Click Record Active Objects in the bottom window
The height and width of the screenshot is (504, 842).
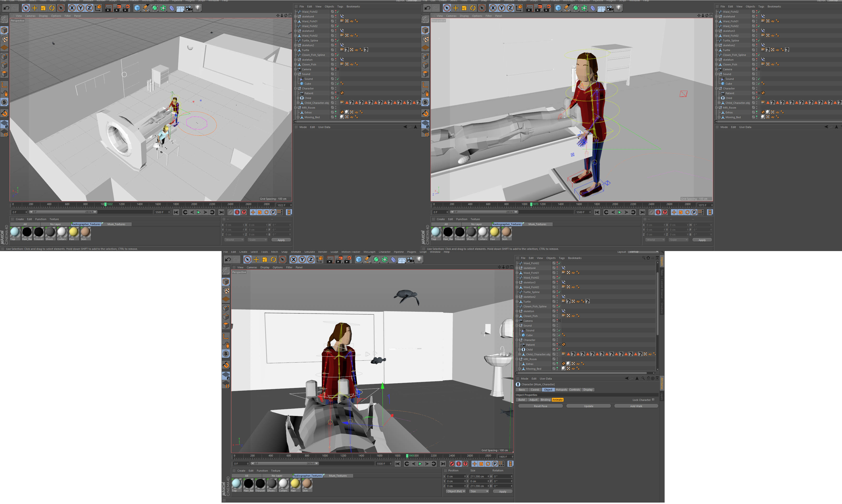point(452,463)
